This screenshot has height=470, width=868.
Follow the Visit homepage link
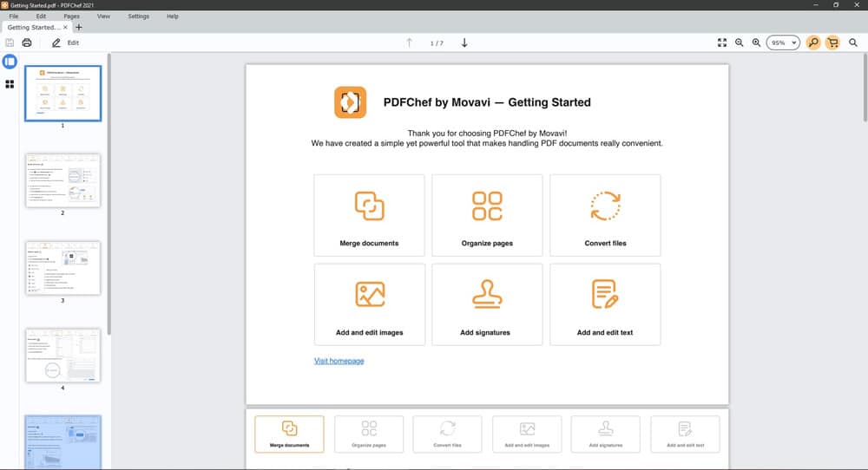339,361
